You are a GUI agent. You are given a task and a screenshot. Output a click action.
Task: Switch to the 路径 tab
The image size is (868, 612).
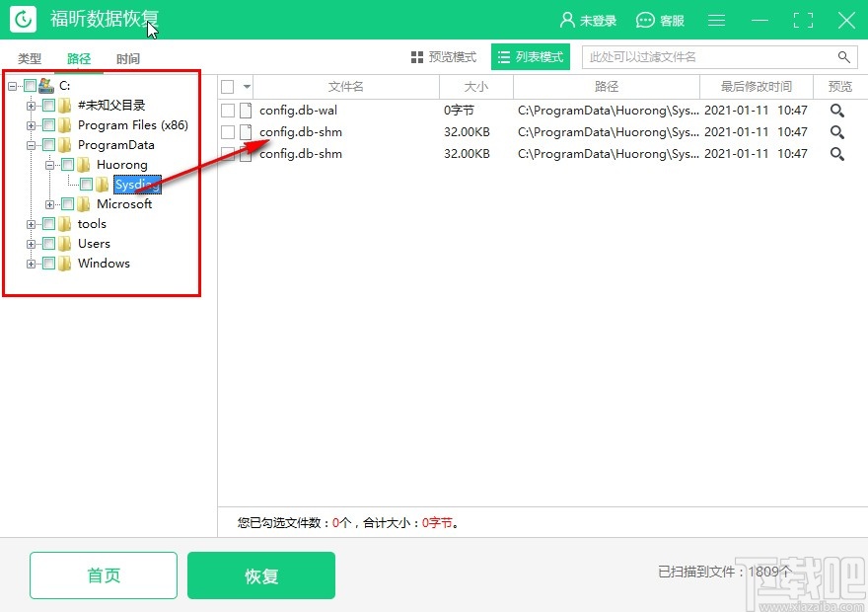79,58
